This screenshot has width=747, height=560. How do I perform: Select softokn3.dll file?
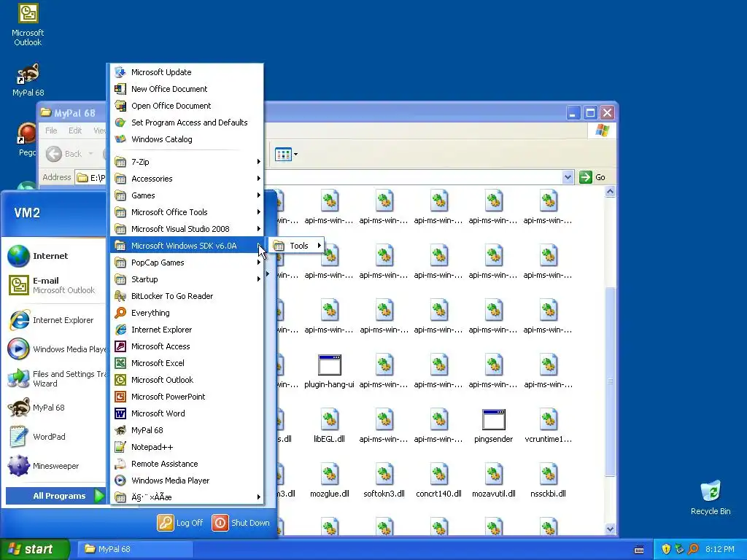[x=384, y=481]
